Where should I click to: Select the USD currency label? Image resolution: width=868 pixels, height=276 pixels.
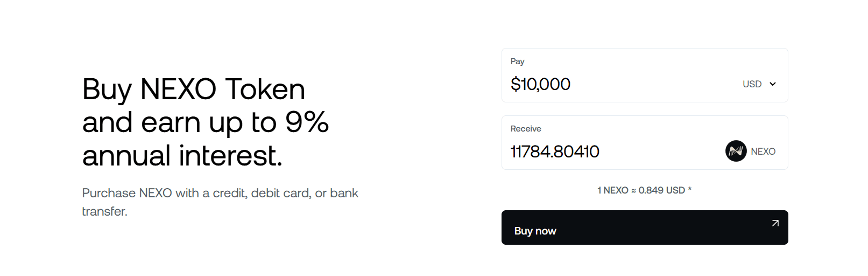pos(752,84)
